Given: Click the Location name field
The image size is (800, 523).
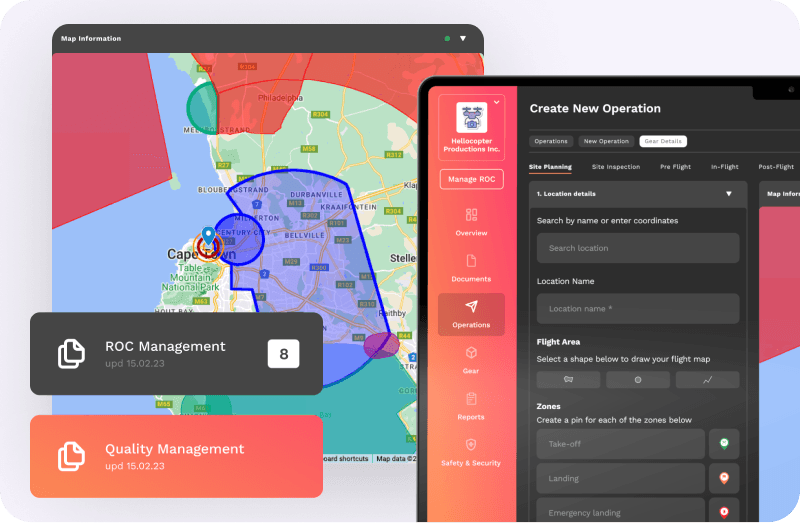Looking at the screenshot, I should [x=638, y=309].
